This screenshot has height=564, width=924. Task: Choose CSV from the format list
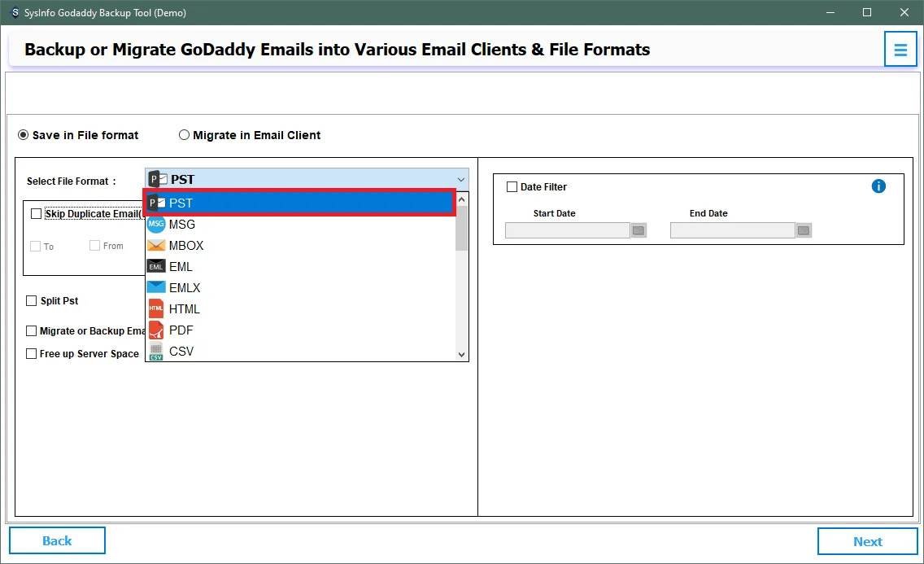tap(300, 352)
